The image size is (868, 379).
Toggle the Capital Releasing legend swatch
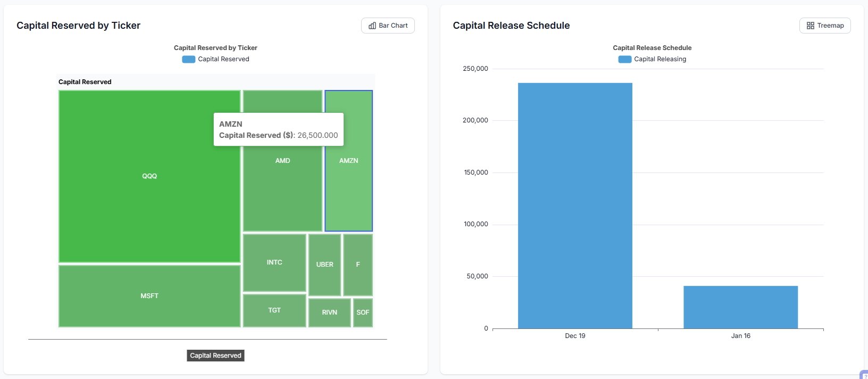coord(624,59)
